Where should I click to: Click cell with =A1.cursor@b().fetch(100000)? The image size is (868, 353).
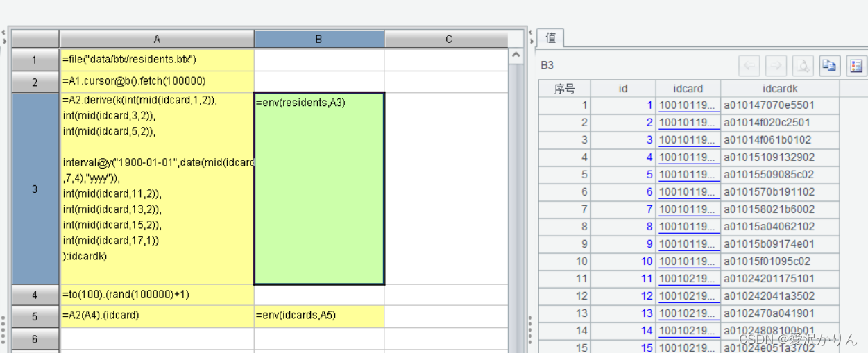[x=157, y=82]
